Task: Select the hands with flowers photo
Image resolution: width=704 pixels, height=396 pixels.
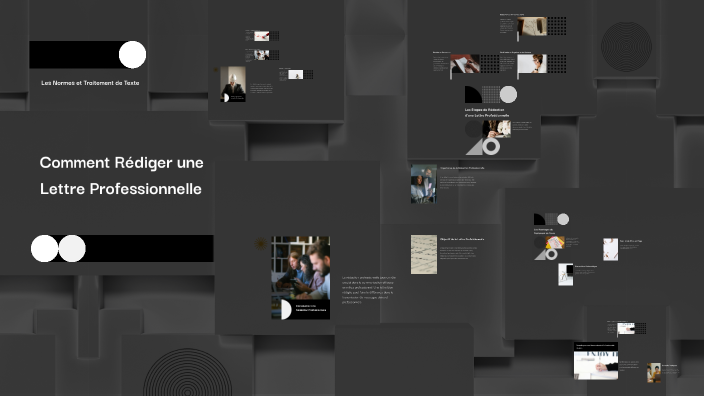Action: coord(497,129)
